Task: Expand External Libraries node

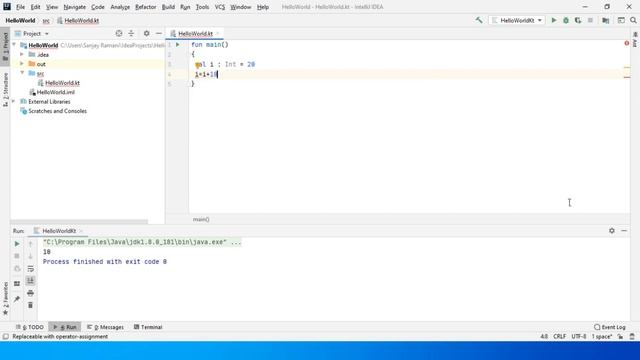Action: click(x=14, y=101)
